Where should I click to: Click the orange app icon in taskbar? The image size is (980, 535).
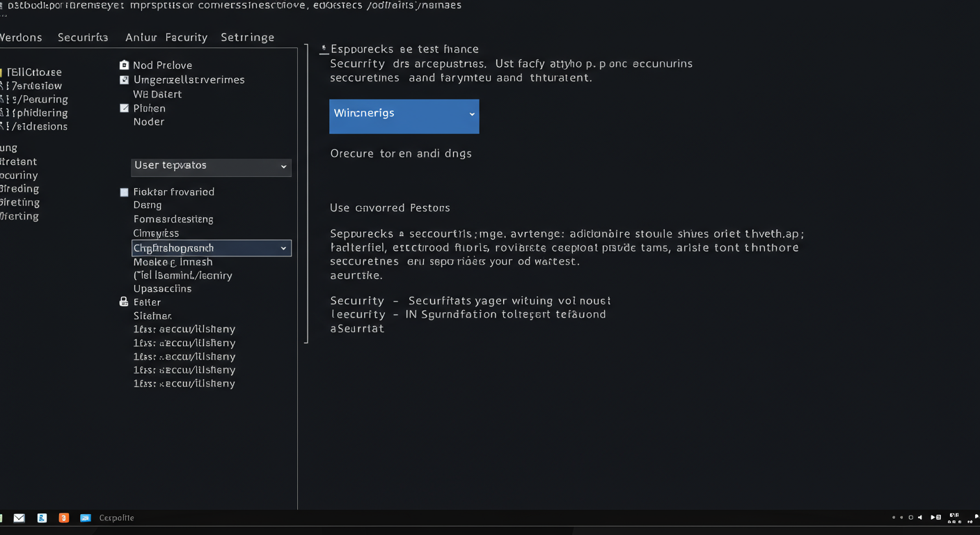(x=63, y=518)
